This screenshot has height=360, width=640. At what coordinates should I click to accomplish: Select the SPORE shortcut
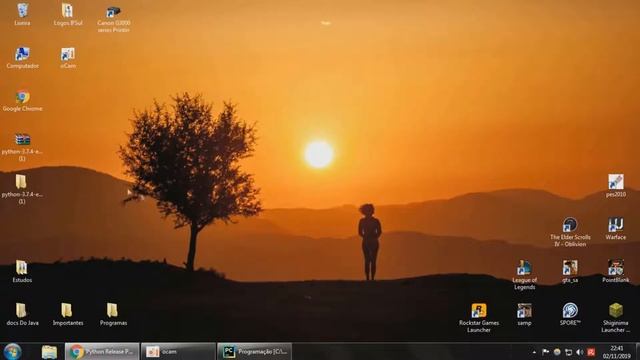pos(570,315)
